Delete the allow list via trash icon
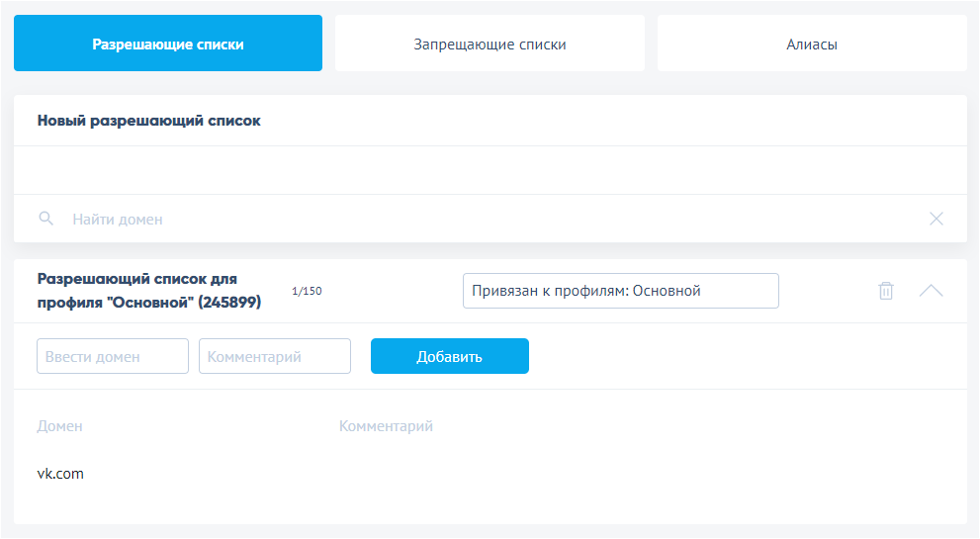This screenshot has width=980, height=539. click(886, 291)
